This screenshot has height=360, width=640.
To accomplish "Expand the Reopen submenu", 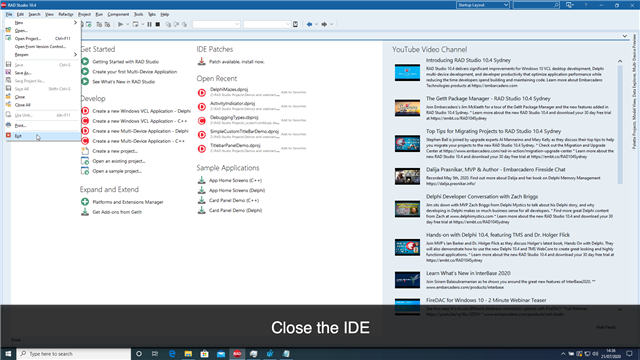I will click(x=43, y=55).
